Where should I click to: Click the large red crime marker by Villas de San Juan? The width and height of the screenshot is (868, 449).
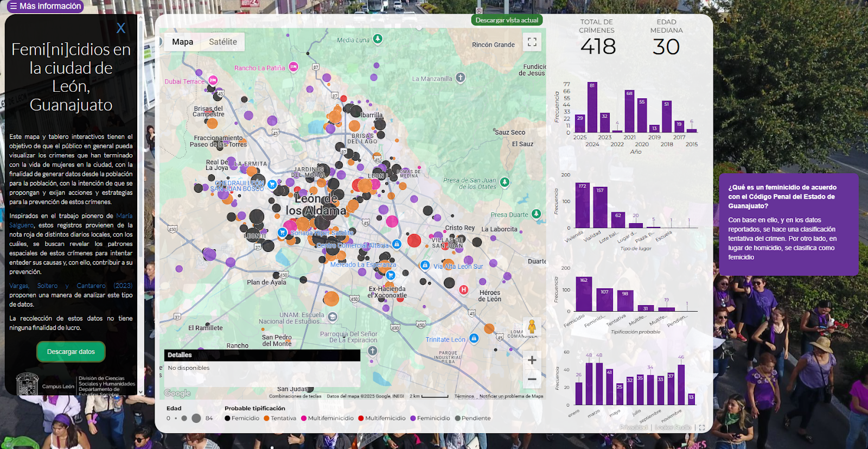coord(414,240)
